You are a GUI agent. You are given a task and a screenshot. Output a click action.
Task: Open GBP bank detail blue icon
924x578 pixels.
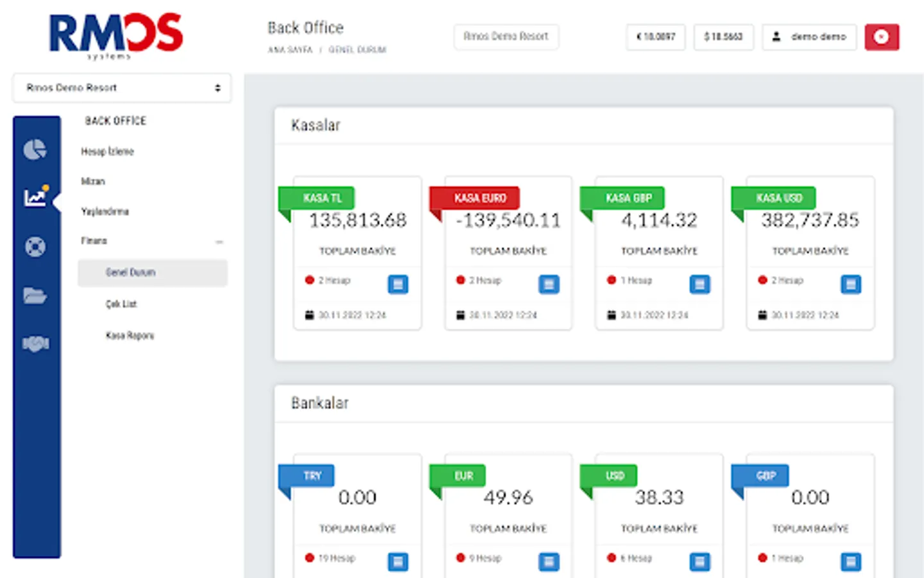(851, 562)
